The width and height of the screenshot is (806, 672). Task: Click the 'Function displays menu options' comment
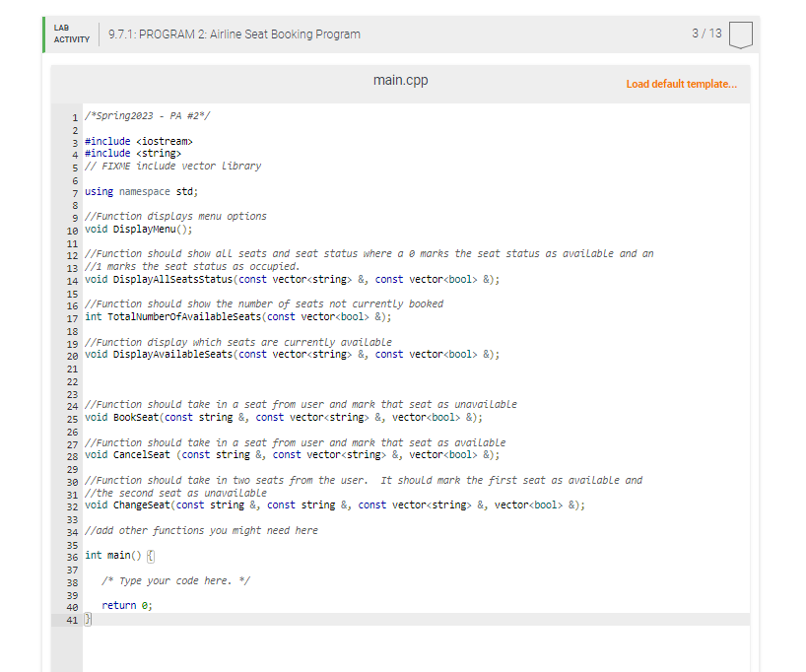tap(175, 217)
